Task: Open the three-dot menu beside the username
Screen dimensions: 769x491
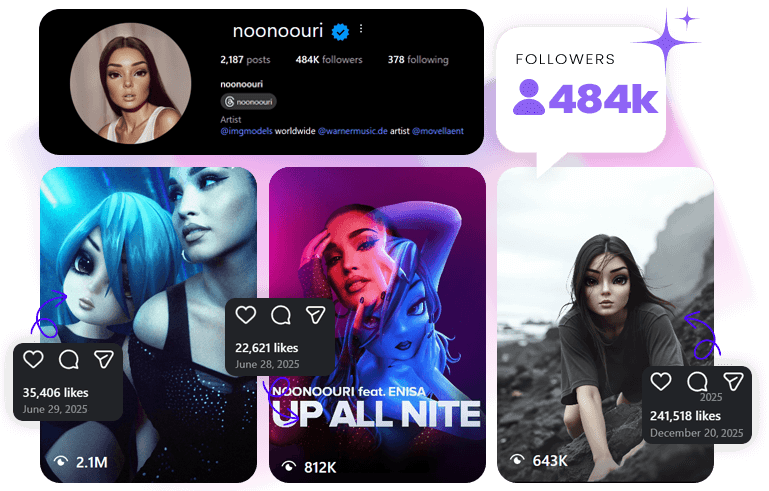Action: coord(361,29)
